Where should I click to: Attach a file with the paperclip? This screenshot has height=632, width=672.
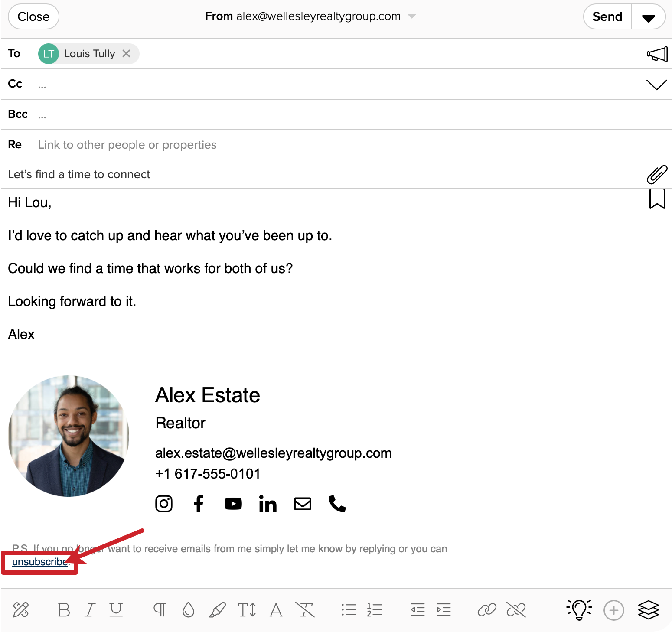[x=657, y=174]
